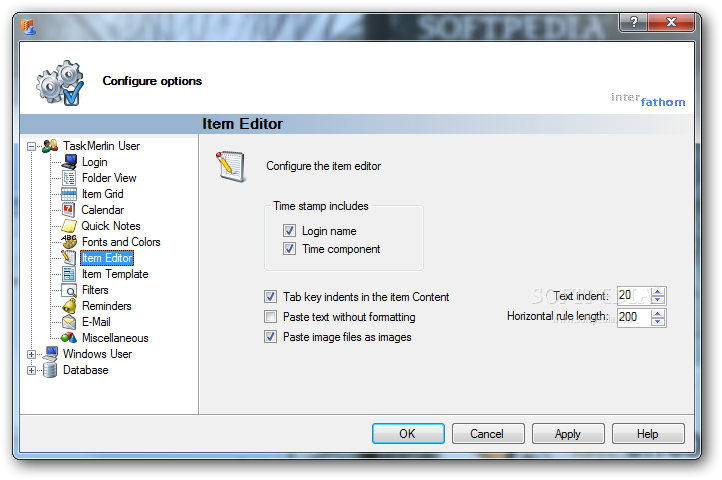722x480 pixels.
Task: Expand the Database tree node
Action: pos(31,370)
